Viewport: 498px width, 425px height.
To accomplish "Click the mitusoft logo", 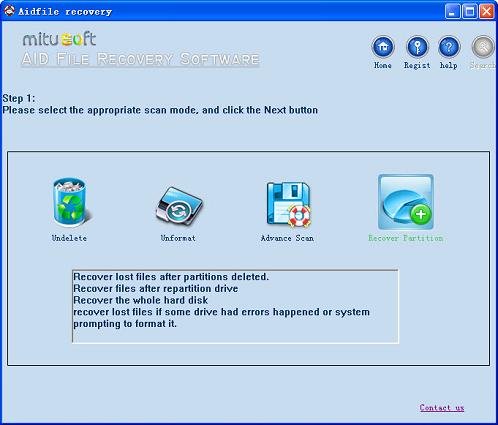I will [59, 39].
